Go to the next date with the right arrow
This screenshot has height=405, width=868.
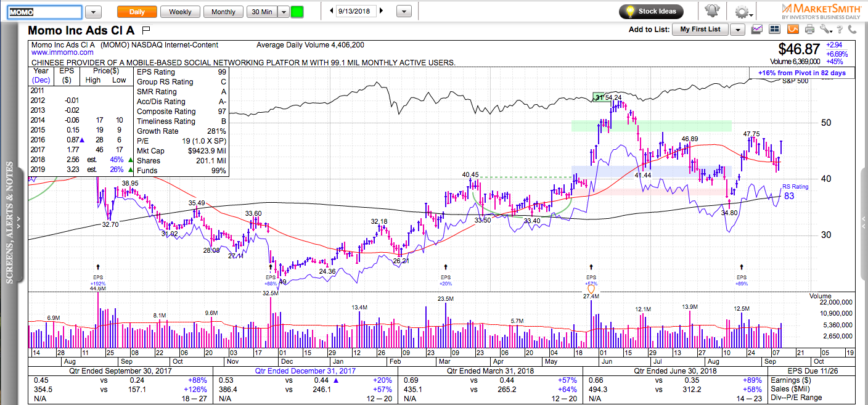click(x=382, y=11)
